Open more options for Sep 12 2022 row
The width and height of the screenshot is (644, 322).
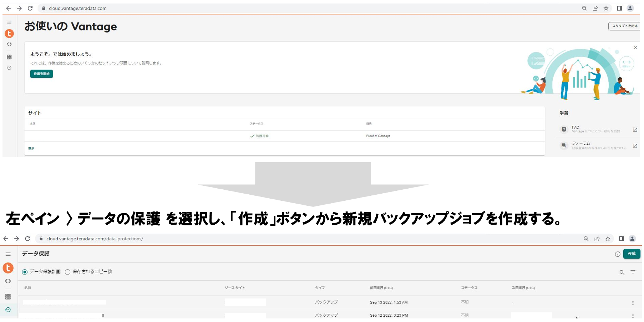[633, 316]
